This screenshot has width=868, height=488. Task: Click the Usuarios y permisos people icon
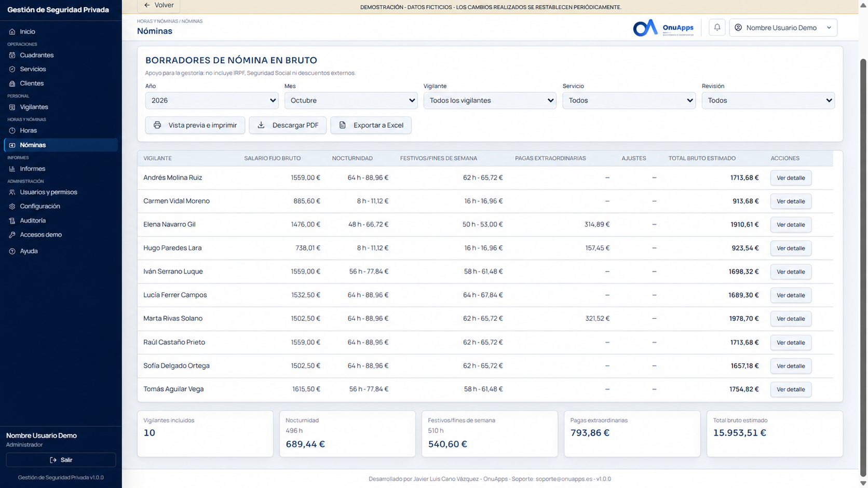[x=12, y=192]
